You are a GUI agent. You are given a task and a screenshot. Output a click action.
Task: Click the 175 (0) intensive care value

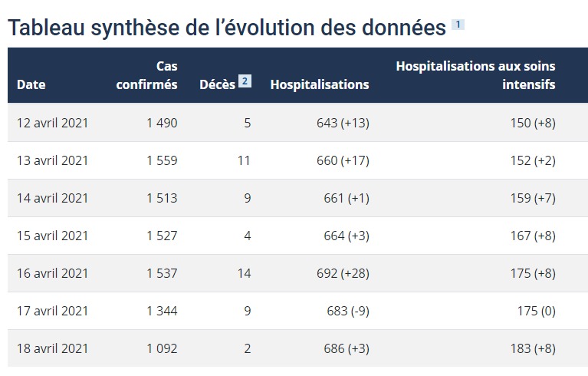pyautogui.click(x=536, y=311)
